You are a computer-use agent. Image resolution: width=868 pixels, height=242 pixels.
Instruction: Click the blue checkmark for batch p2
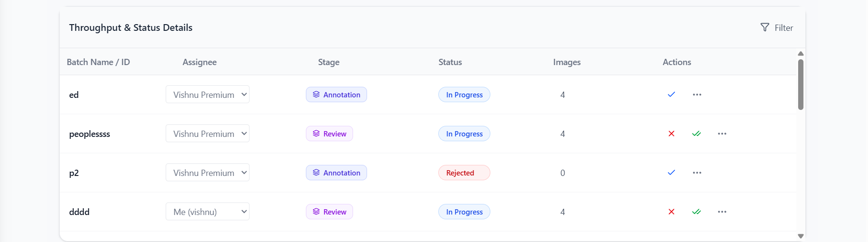point(671,173)
